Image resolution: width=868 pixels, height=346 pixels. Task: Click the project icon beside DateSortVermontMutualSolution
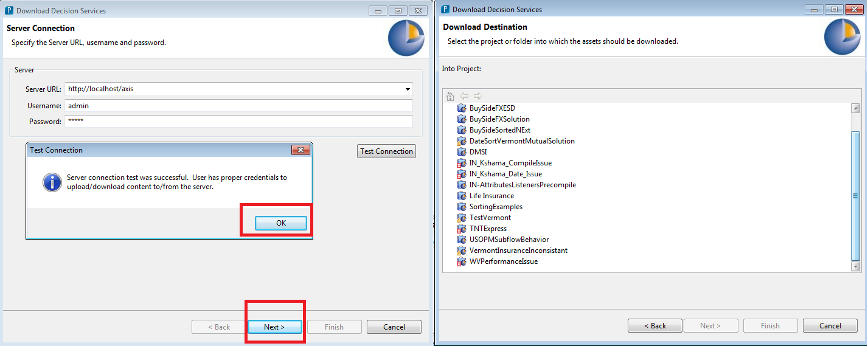(462, 141)
